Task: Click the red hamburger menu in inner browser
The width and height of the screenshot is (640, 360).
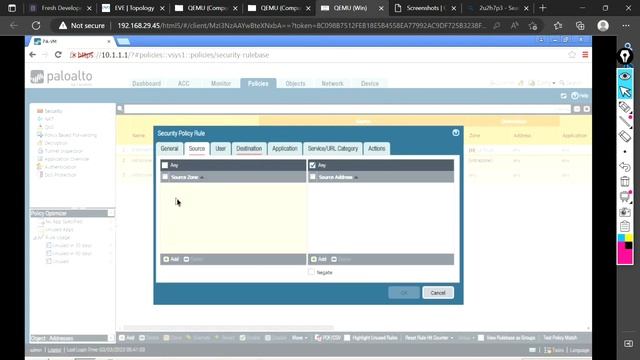Action: (x=585, y=55)
